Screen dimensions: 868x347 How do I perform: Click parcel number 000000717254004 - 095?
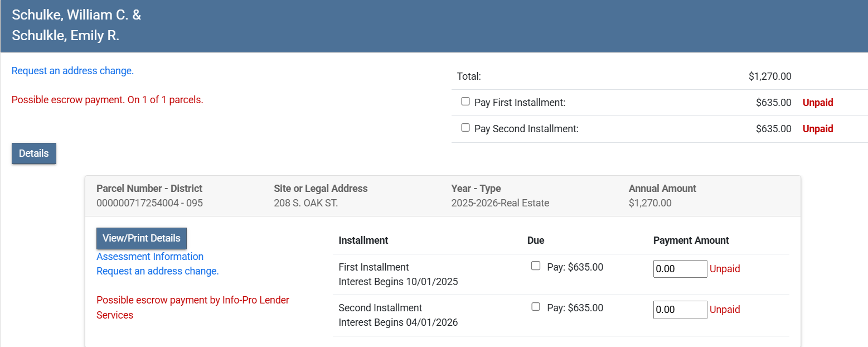(x=149, y=203)
